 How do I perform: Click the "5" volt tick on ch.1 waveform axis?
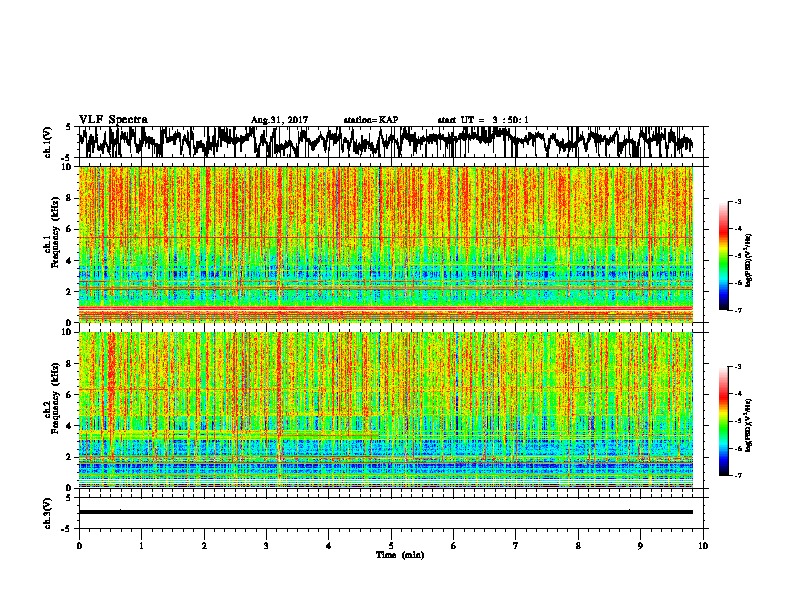(x=69, y=127)
